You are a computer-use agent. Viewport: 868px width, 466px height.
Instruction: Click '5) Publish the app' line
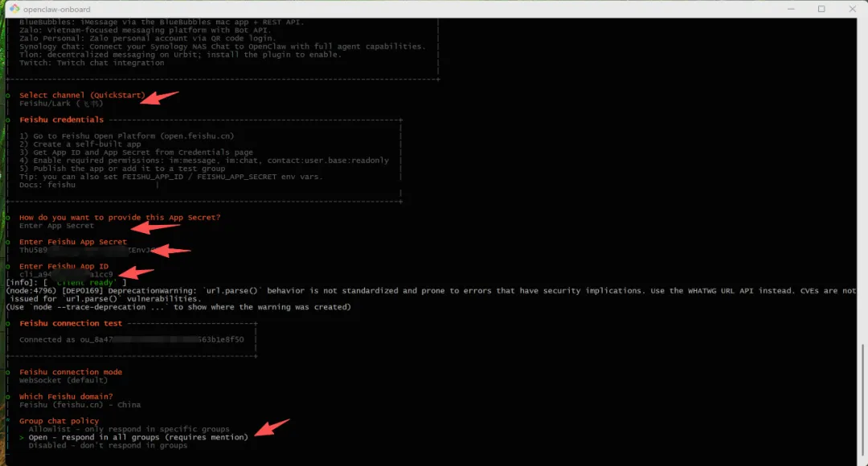122,169
